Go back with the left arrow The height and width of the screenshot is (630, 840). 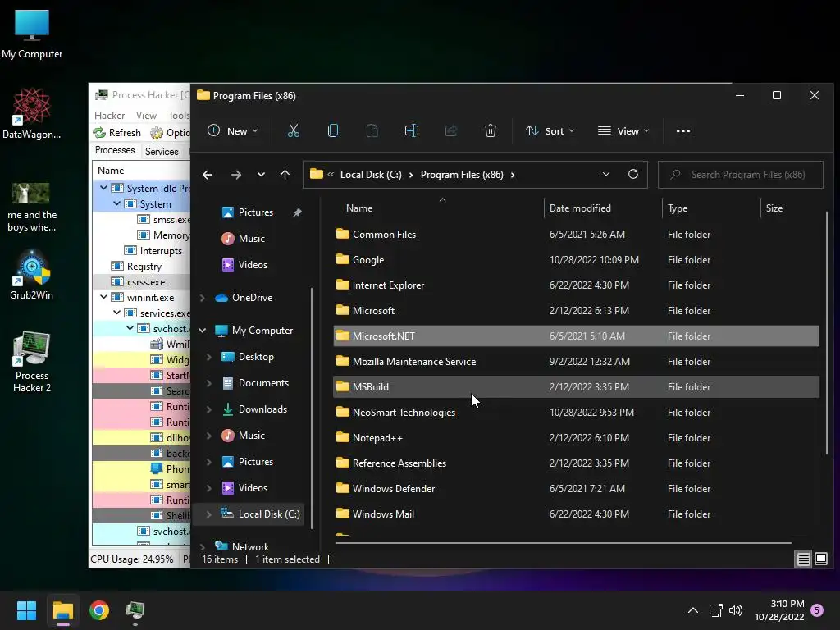point(208,175)
